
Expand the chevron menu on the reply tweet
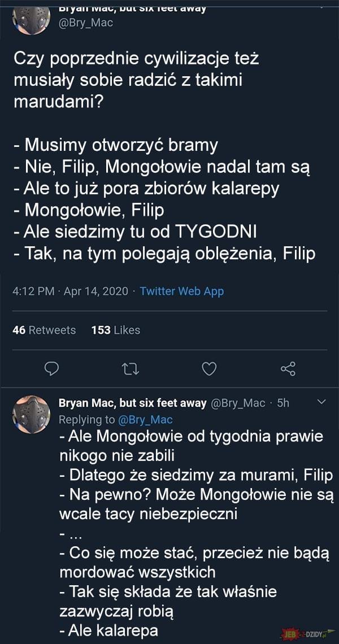point(322,402)
